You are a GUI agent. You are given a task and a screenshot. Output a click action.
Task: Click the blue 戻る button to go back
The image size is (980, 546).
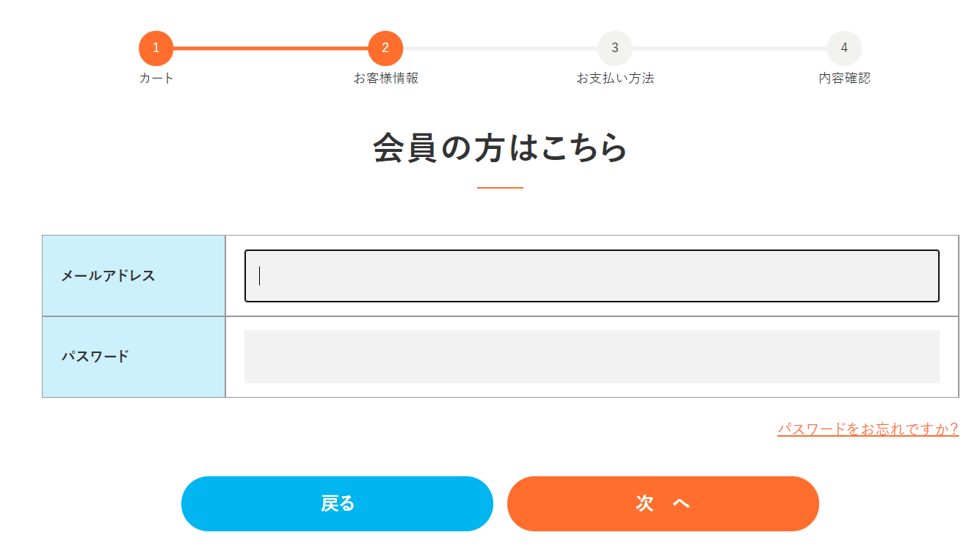337,503
